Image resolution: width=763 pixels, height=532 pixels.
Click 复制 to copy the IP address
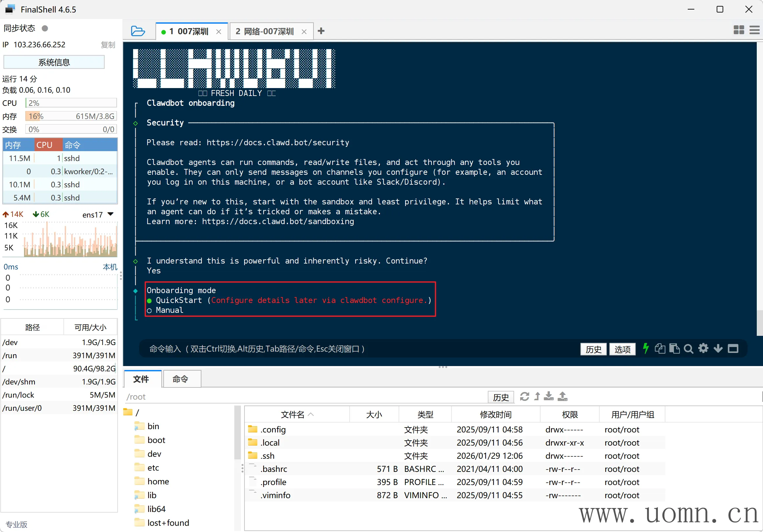click(x=108, y=45)
